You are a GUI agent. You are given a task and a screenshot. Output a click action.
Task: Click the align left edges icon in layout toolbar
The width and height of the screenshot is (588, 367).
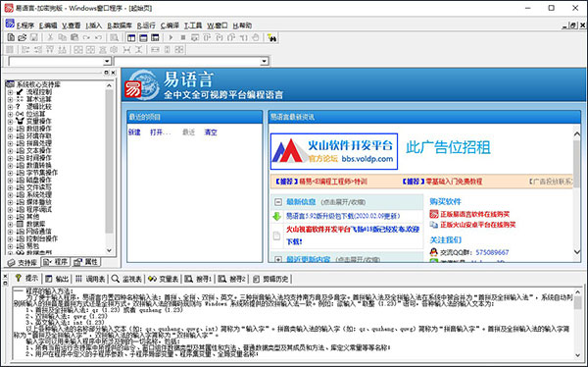point(25,50)
